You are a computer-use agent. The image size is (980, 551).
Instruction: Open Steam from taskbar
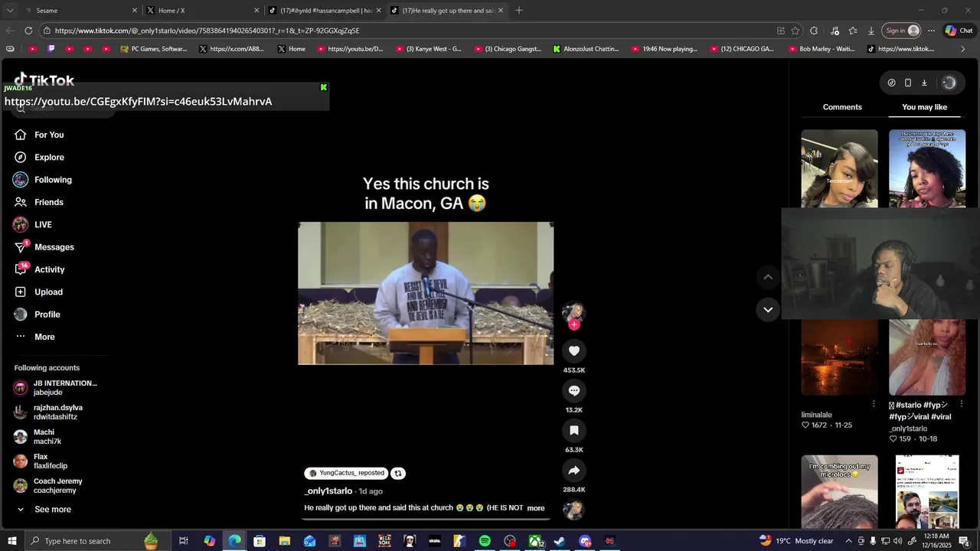[x=560, y=541]
